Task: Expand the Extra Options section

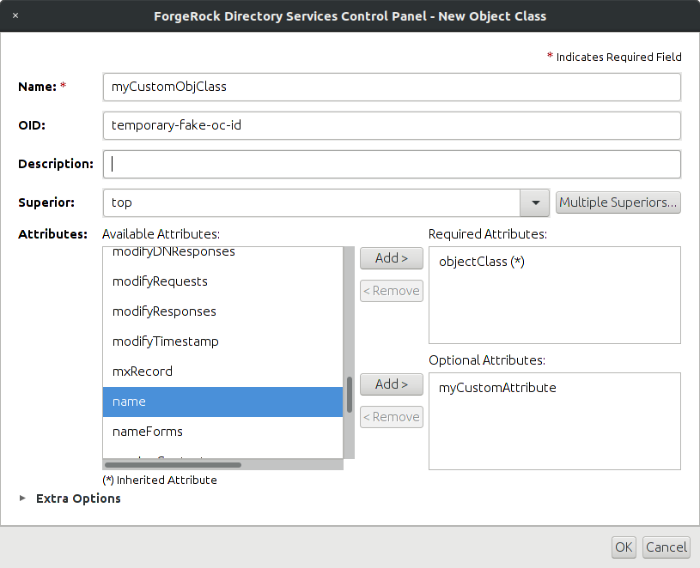Action: tap(22, 498)
